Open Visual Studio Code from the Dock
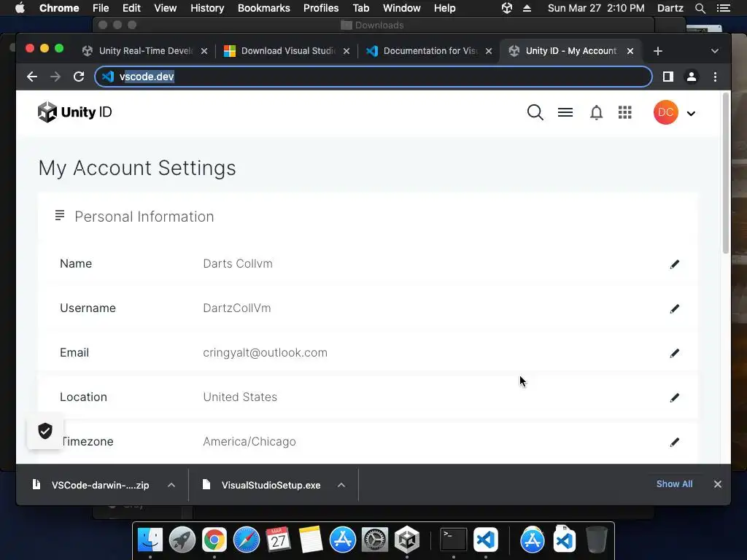Image resolution: width=747 pixels, height=560 pixels. coord(485,540)
